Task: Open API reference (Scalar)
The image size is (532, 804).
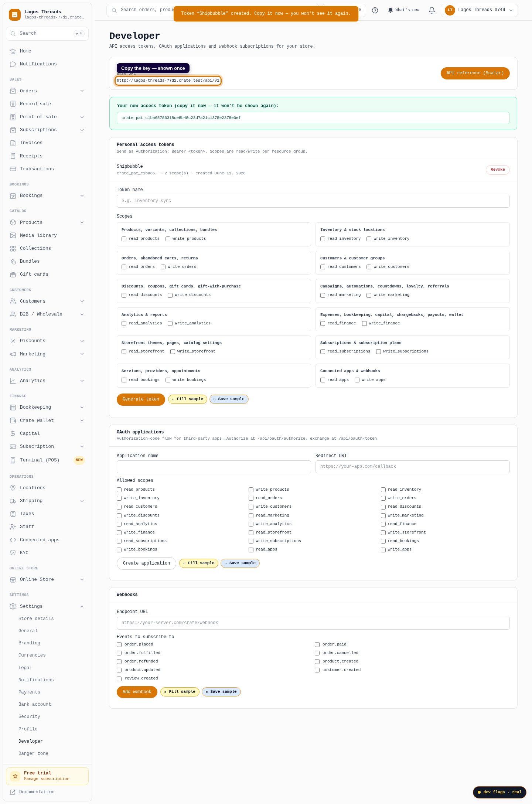Action: (x=475, y=73)
